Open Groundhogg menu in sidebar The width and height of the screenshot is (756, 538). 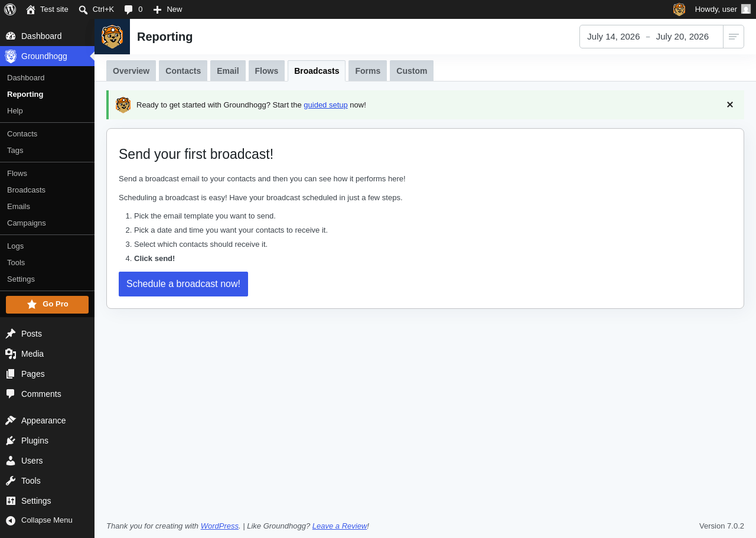tap(47, 56)
